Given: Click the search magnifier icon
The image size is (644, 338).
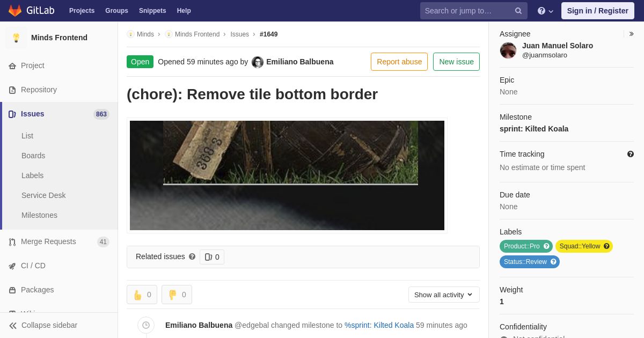Looking at the screenshot, I should tap(518, 11).
